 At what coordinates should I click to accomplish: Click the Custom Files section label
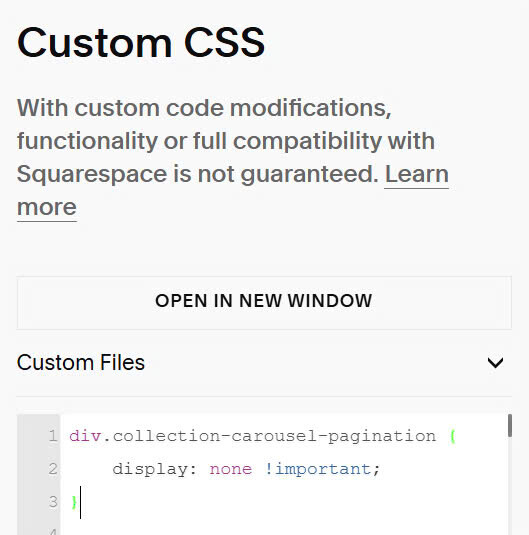(x=81, y=362)
